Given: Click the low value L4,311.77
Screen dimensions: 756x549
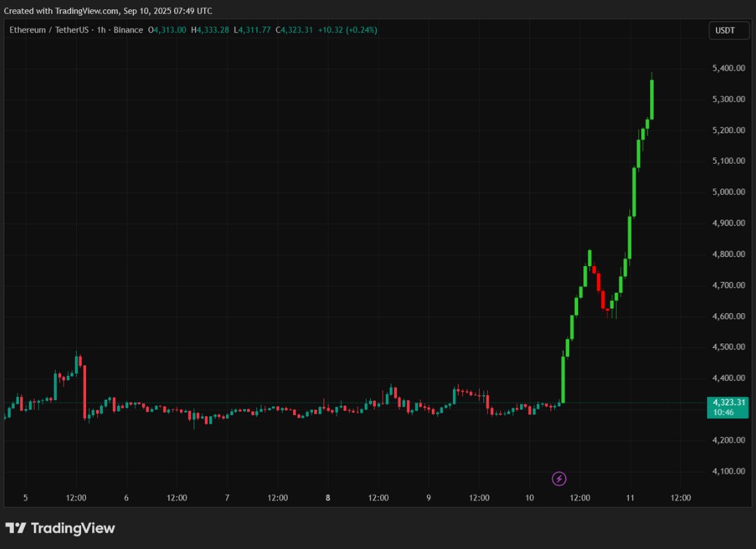Looking at the screenshot, I should pyautogui.click(x=252, y=30).
